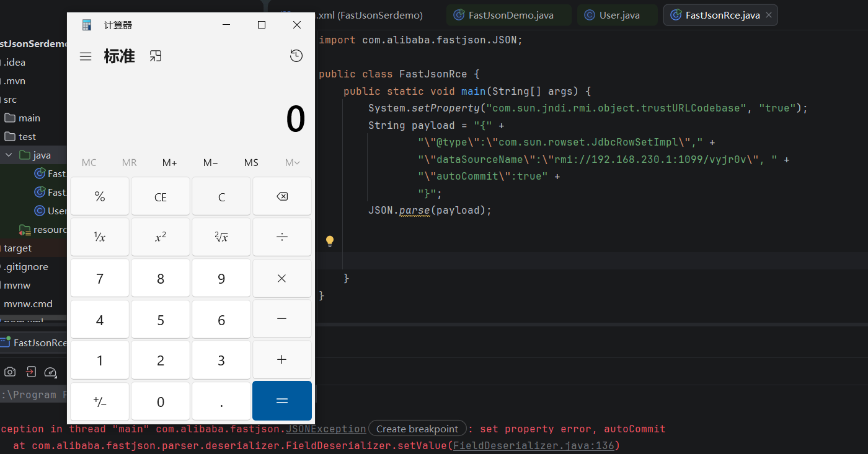This screenshot has width=868, height=454.
Task: Click digit 6 on calculator
Action: (x=221, y=319)
